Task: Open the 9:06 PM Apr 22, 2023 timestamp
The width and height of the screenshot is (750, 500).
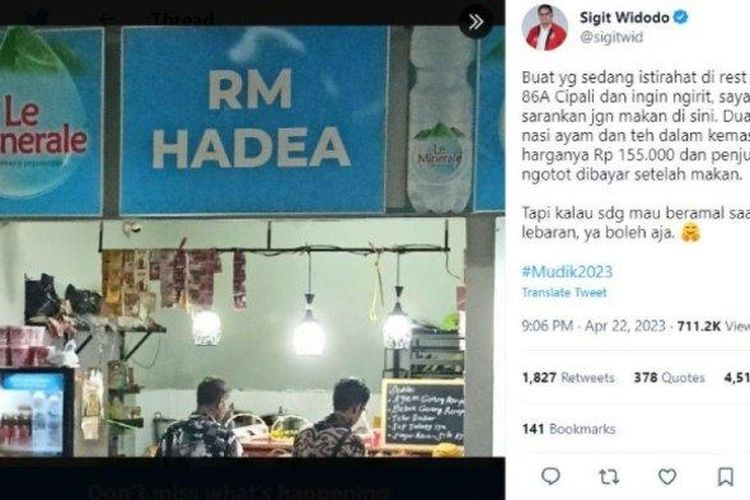Action: tap(594, 326)
